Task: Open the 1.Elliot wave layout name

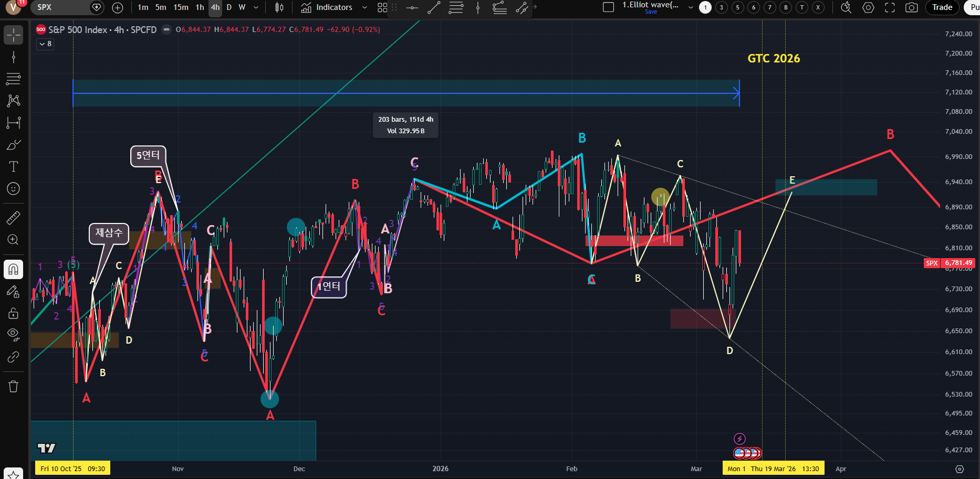Action: pos(650,5)
